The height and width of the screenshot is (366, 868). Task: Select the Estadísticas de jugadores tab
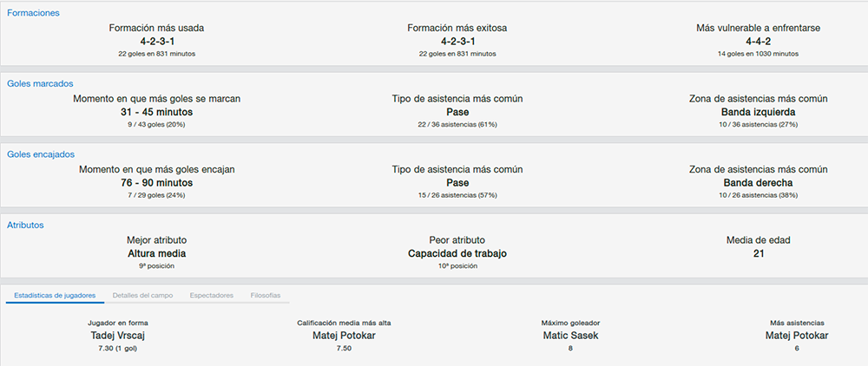[x=55, y=296]
